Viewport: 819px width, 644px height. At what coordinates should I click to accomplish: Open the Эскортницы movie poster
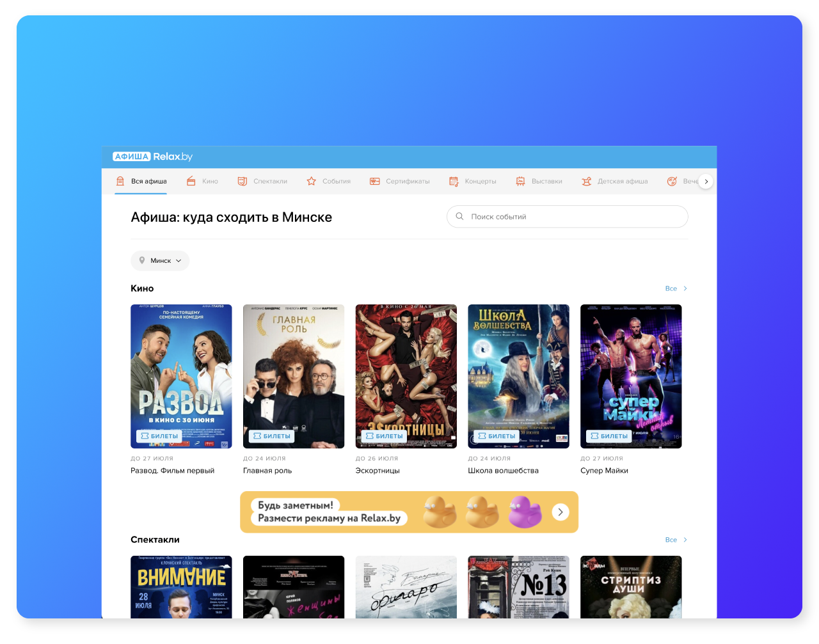coord(406,376)
